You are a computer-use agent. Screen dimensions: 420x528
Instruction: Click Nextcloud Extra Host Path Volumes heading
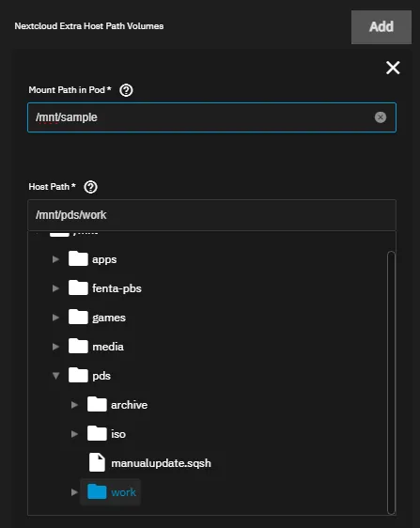click(89, 26)
